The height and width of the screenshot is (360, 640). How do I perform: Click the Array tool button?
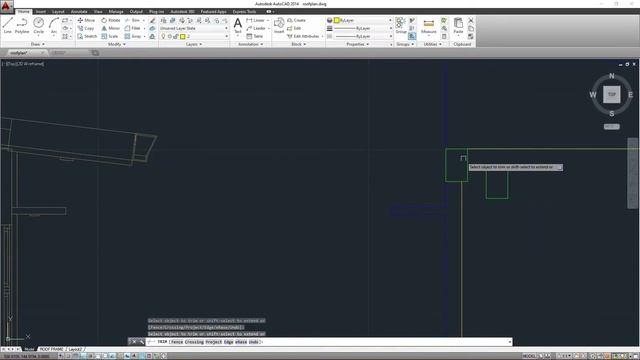click(133, 36)
